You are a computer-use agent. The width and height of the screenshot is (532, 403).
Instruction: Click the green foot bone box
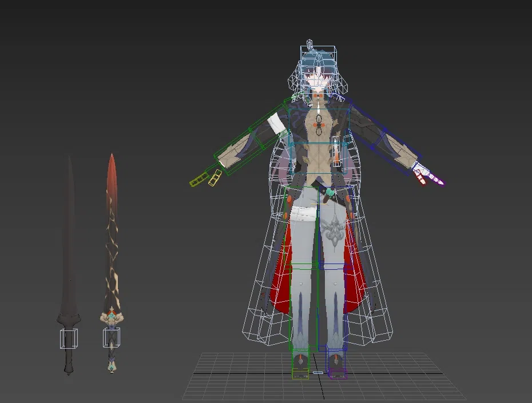[300, 373]
